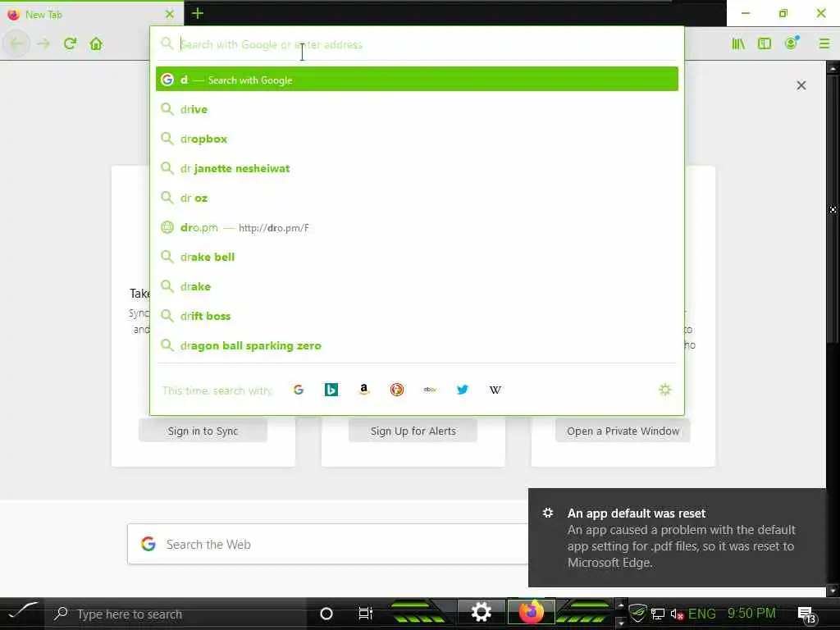
Task: Search this time with Twitter icon
Action: click(463, 390)
